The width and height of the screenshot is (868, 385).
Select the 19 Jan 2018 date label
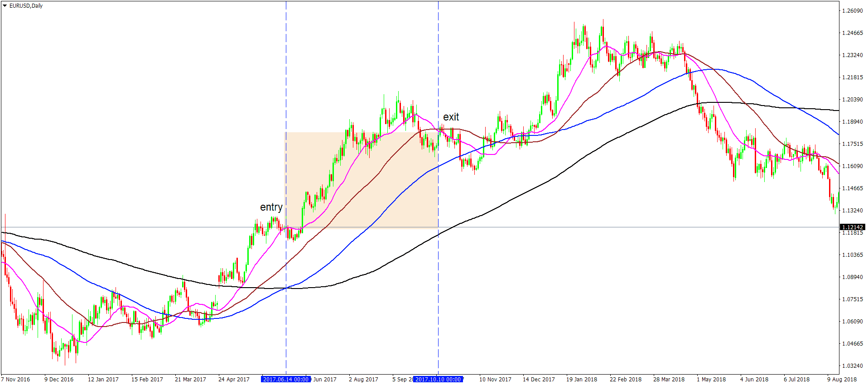pos(581,379)
